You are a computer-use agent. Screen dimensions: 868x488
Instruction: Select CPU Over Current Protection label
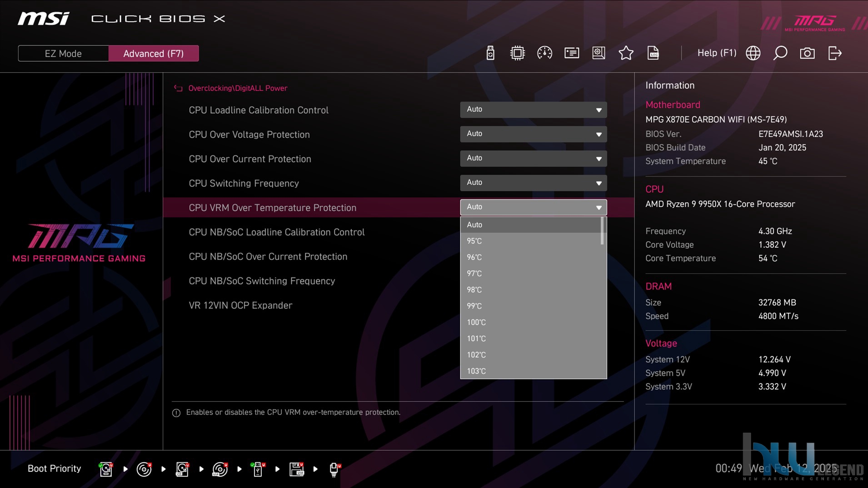coord(250,159)
